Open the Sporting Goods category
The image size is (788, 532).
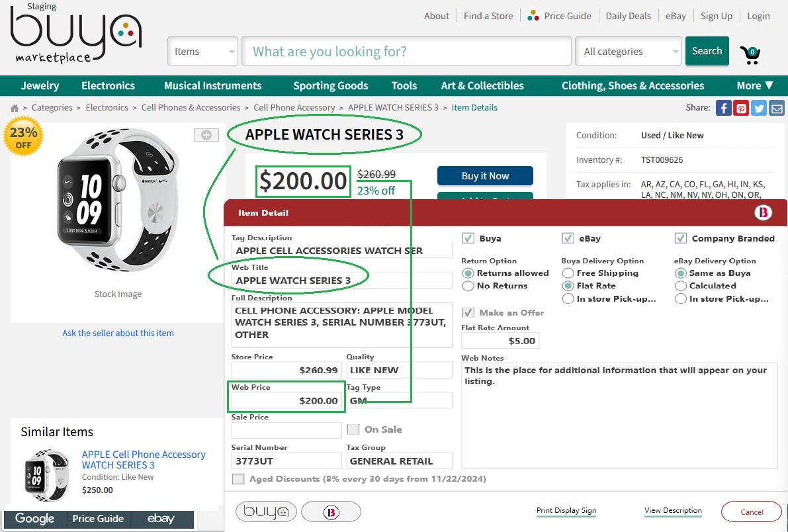pyautogui.click(x=331, y=86)
